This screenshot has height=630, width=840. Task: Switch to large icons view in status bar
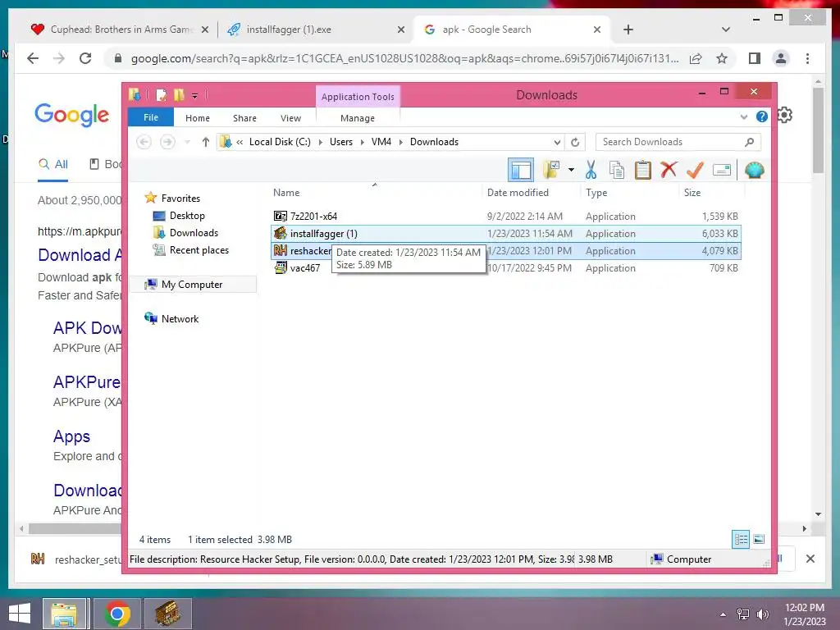pyautogui.click(x=759, y=539)
